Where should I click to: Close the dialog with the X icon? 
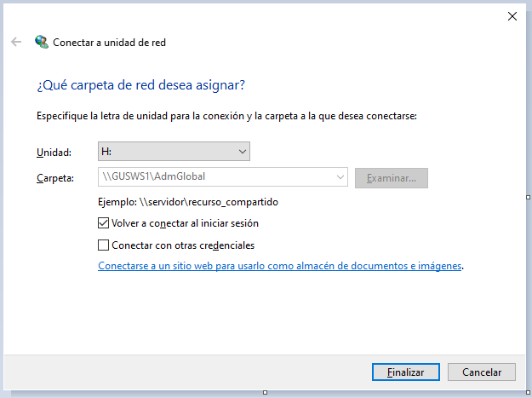coord(512,16)
